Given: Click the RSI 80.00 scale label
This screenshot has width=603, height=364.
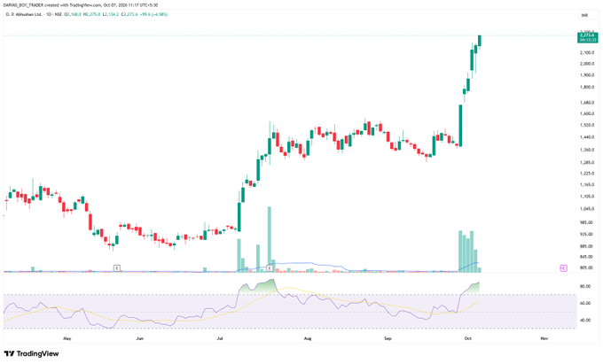Looking at the screenshot, I should [x=585, y=286].
